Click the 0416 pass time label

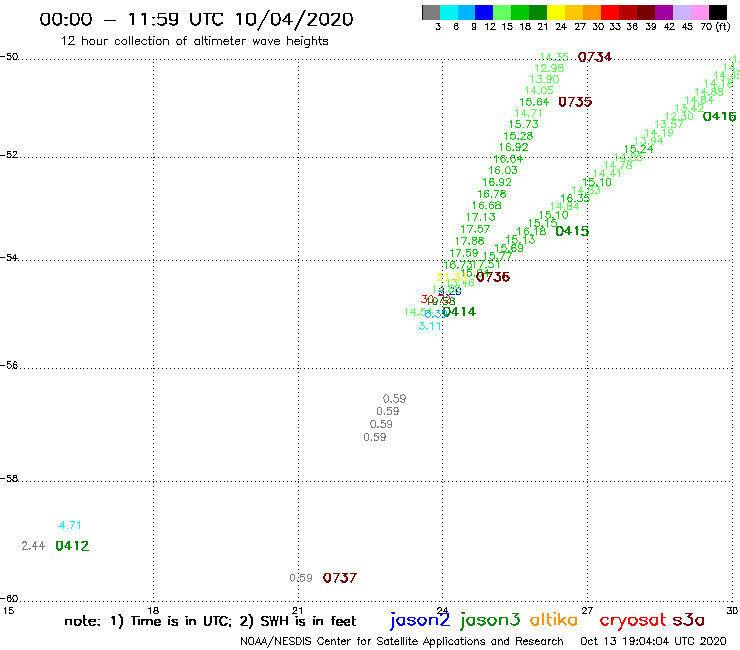click(719, 116)
